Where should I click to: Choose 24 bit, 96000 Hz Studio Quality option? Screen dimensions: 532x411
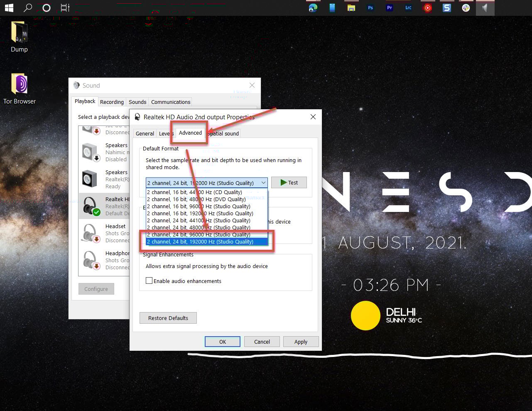point(207,235)
